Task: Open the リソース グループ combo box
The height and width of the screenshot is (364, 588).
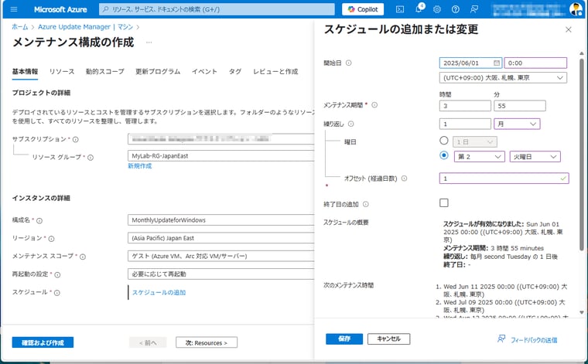Action: point(220,156)
